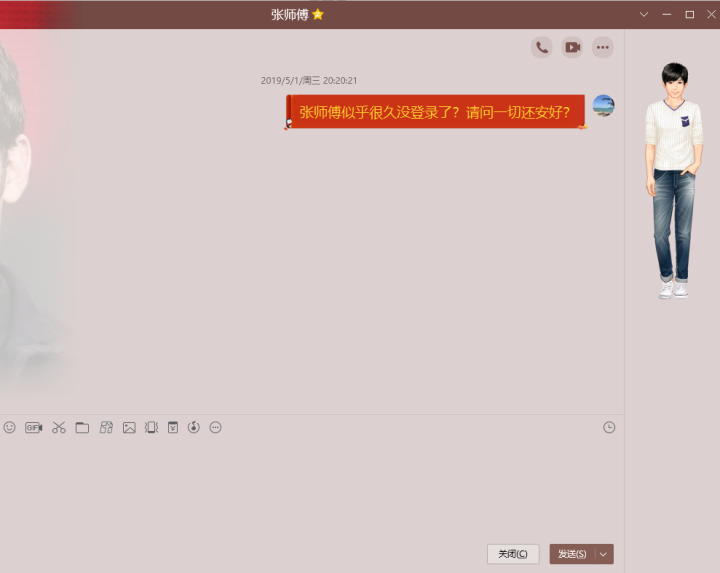Click the red message bubble text

[x=435, y=112]
